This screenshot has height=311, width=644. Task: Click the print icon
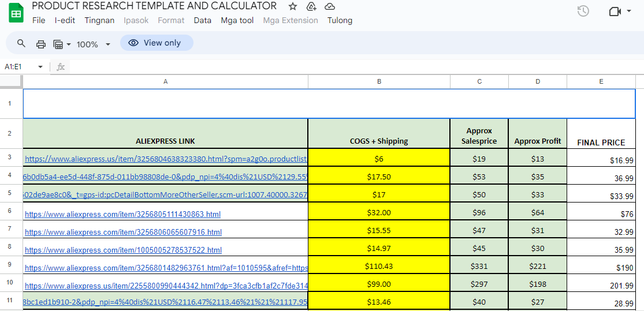point(41,44)
